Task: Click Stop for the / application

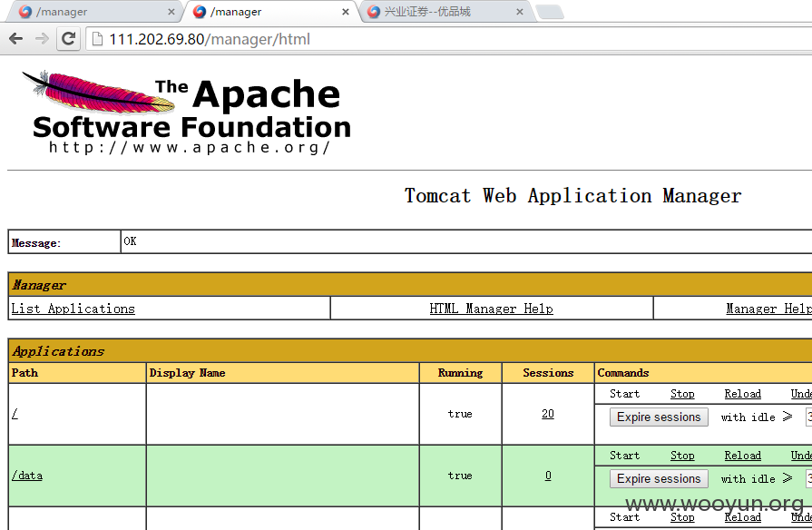Action: point(682,394)
